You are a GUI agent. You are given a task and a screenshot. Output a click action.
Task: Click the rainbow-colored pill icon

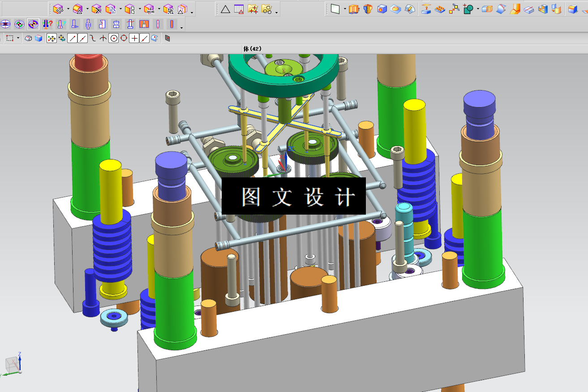click(172, 24)
